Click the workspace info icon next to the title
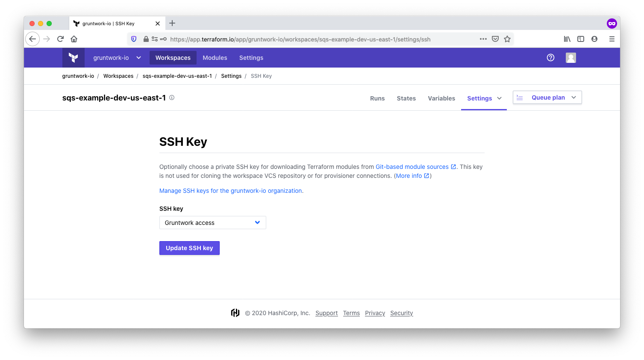 171,97
